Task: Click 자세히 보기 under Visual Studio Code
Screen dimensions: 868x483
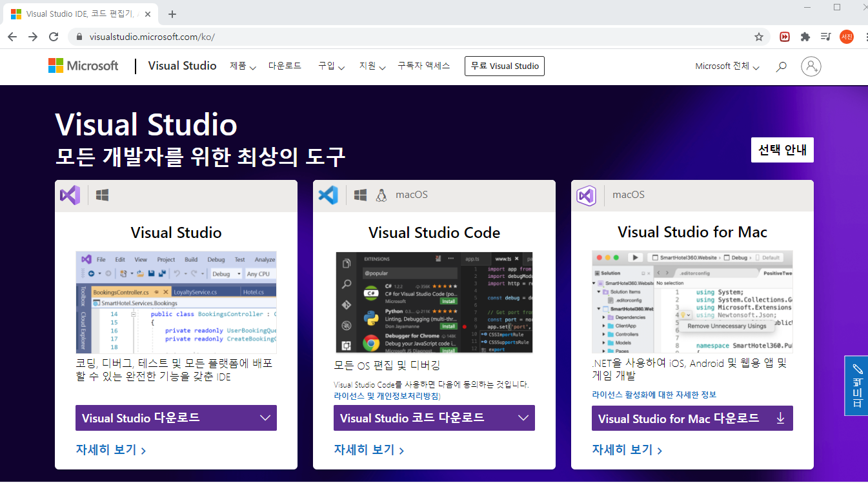Action: pyautogui.click(x=369, y=450)
